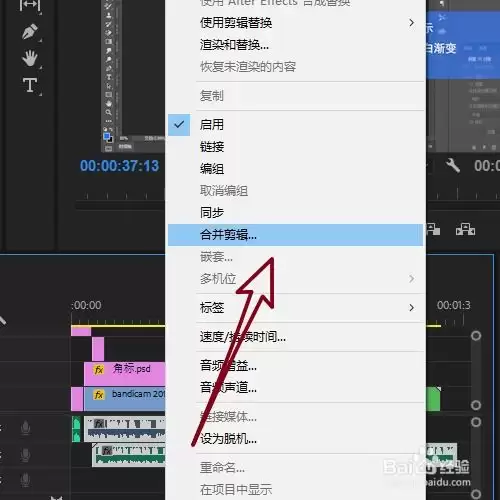500x500 pixels.
Task: Select the 角标.psd clip in timeline
Action: (x=125, y=374)
